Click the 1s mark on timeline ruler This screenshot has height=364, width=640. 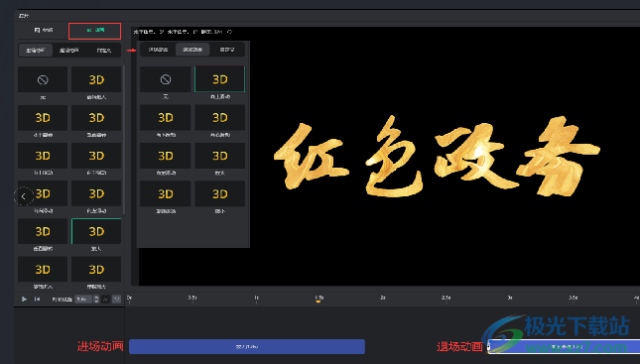tap(256, 299)
